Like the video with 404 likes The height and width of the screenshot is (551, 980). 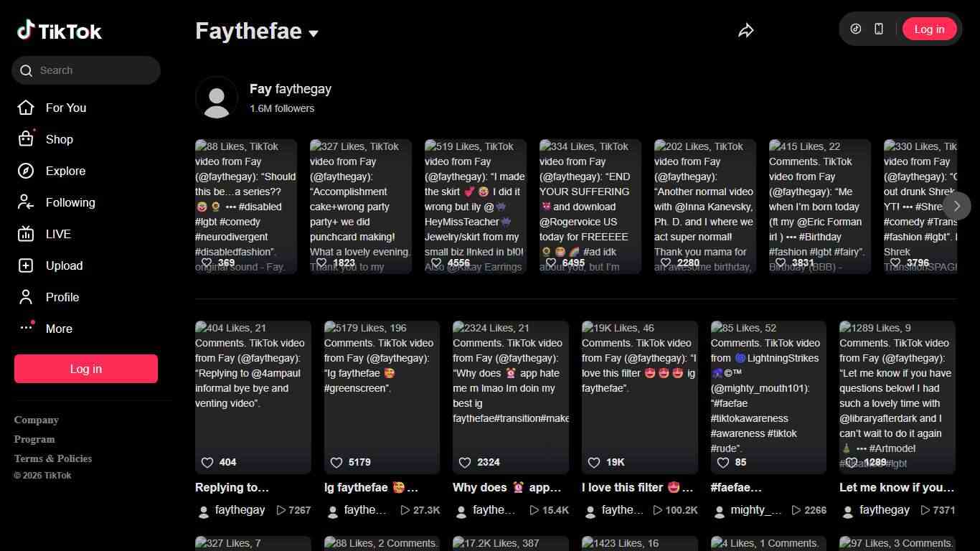(207, 462)
